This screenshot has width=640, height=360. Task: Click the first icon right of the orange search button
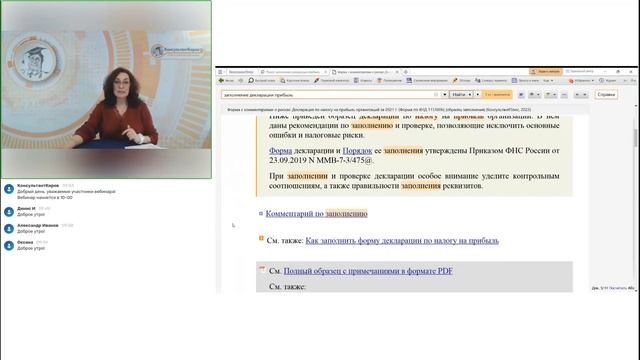click(x=521, y=95)
